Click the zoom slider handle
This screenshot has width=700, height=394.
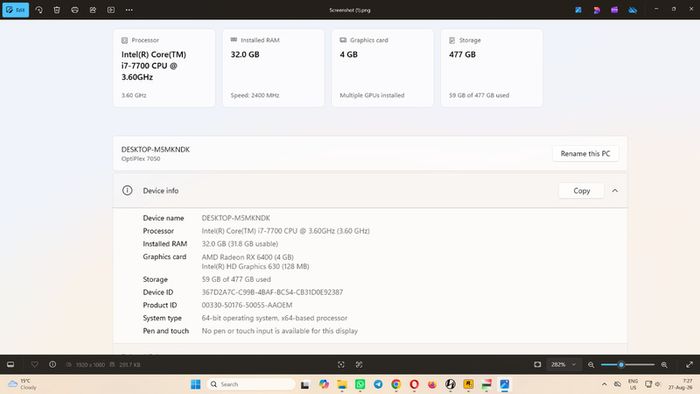(621, 365)
